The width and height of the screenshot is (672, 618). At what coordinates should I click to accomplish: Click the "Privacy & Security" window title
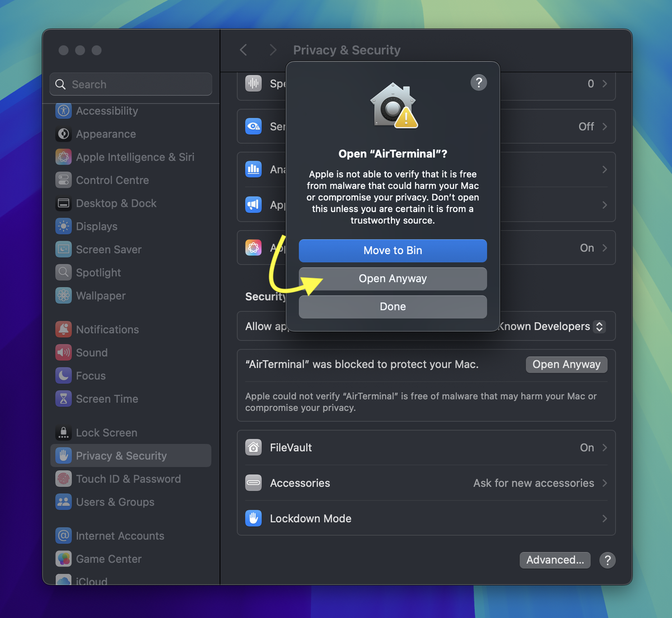[x=347, y=50]
